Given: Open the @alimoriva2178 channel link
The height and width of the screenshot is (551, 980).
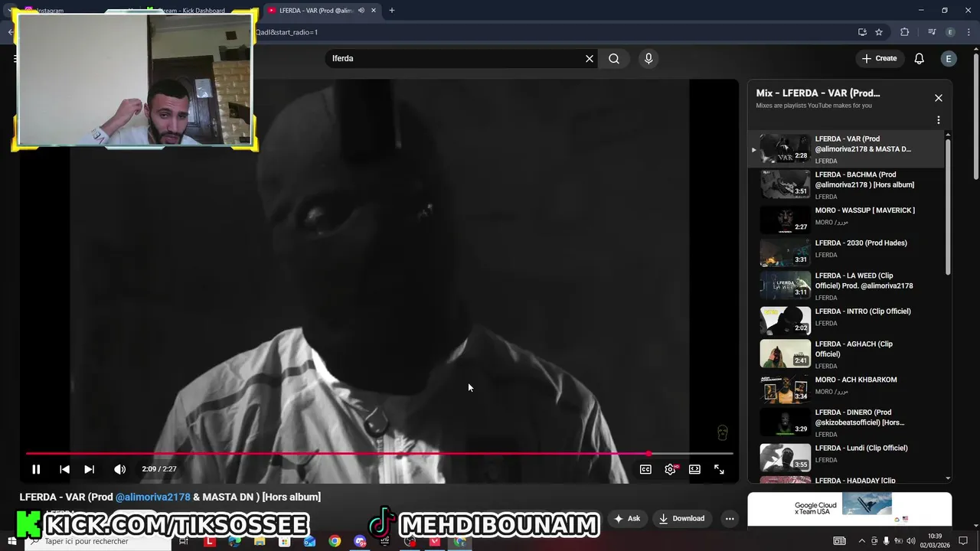Looking at the screenshot, I should point(152,497).
